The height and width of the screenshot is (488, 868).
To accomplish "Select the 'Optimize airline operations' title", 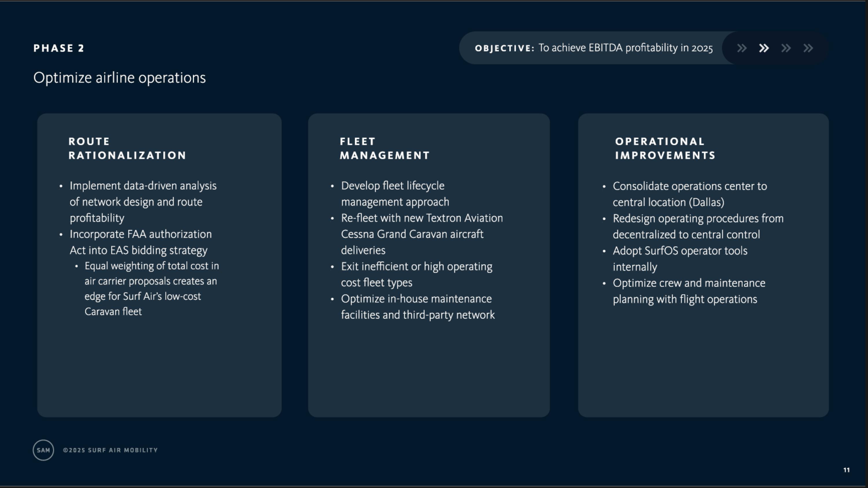I will point(119,78).
